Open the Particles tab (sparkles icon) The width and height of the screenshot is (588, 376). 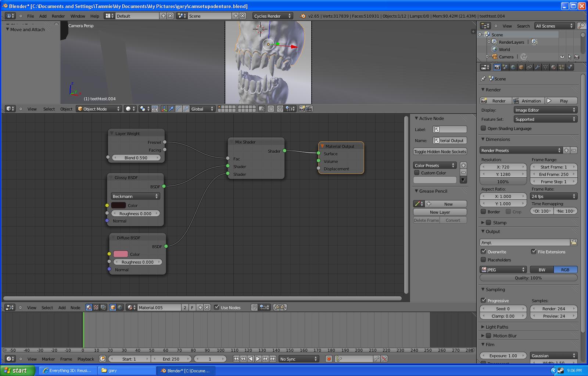562,67
